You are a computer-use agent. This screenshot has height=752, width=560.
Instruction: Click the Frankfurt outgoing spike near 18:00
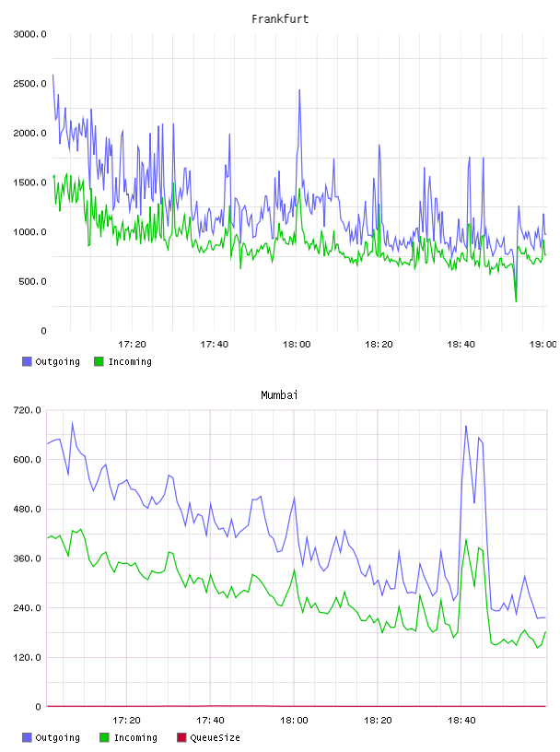[299, 91]
